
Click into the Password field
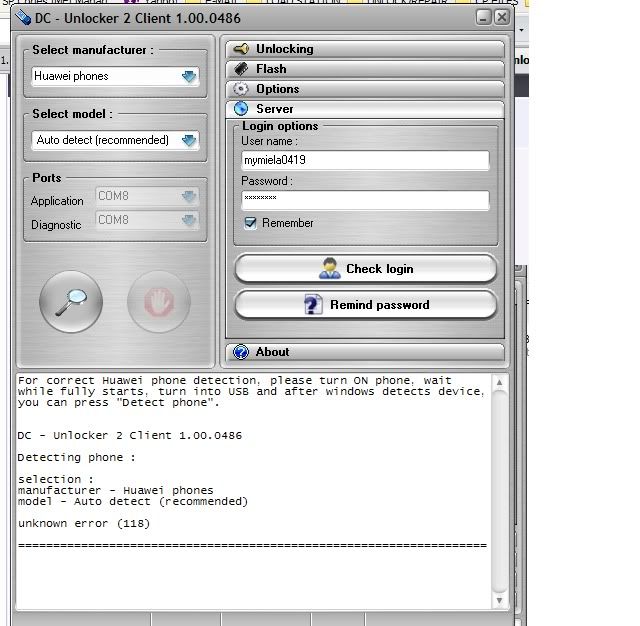365,200
